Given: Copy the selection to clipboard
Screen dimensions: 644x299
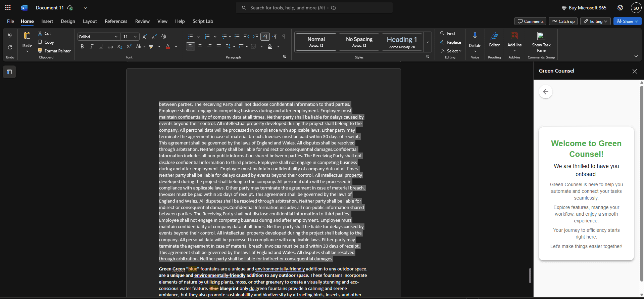Looking at the screenshot, I should coord(46,42).
